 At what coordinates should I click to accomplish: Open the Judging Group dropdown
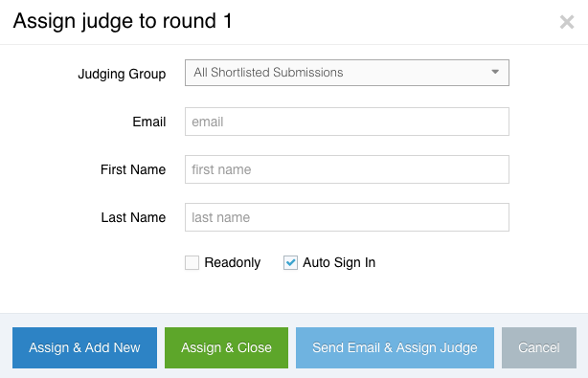tap(347, 73)
